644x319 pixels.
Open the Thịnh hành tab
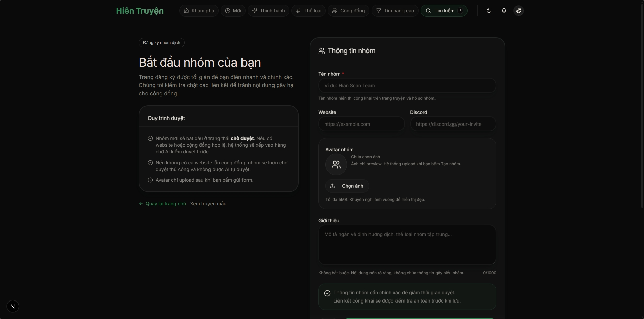268,11
